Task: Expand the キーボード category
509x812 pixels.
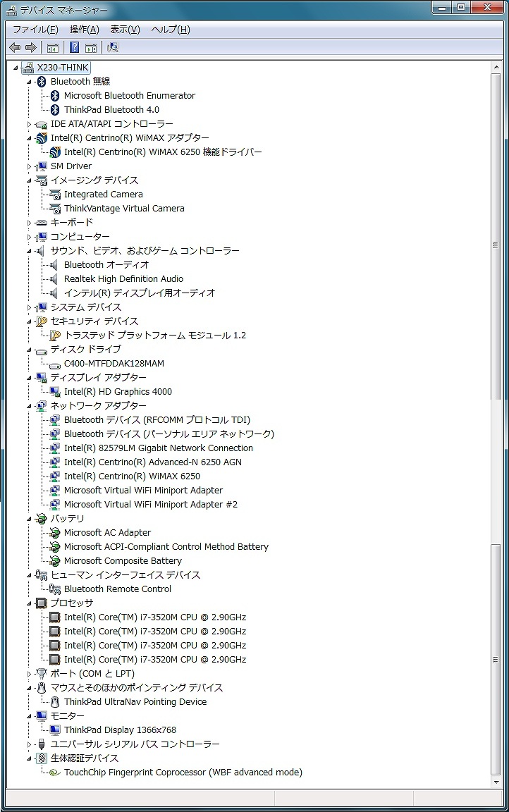Action: [29, 223]
